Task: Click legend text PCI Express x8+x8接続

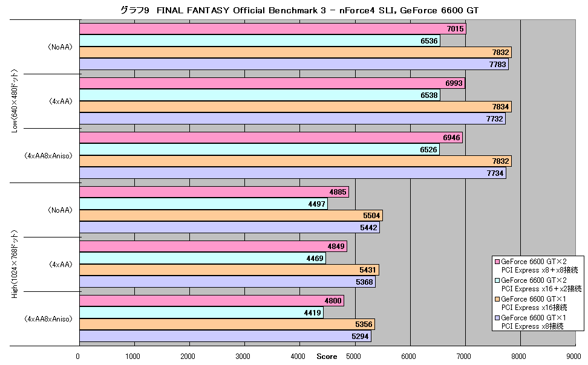Action: 540,270
